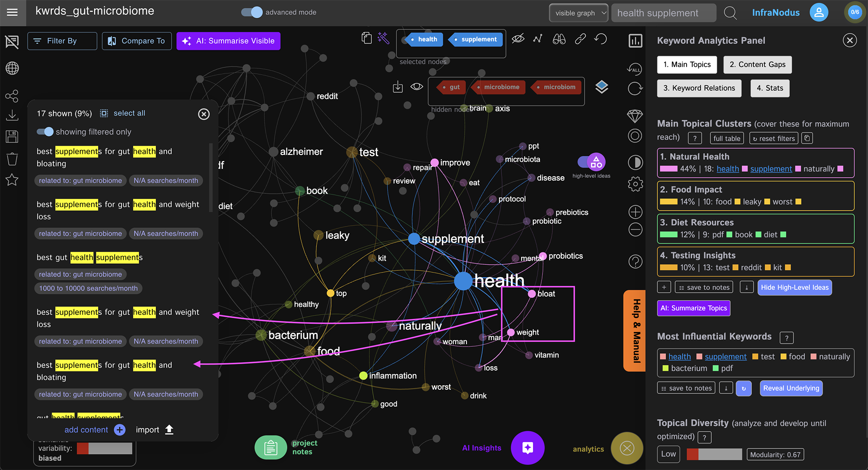Open the Compare To dropdown
The height and width of the screenshot is (470, 868).
pos(137,41)
